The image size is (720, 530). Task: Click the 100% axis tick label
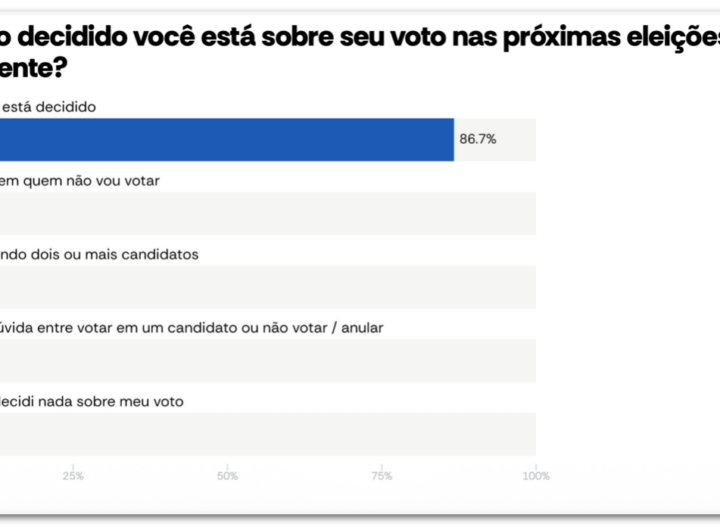pos(536,476)
